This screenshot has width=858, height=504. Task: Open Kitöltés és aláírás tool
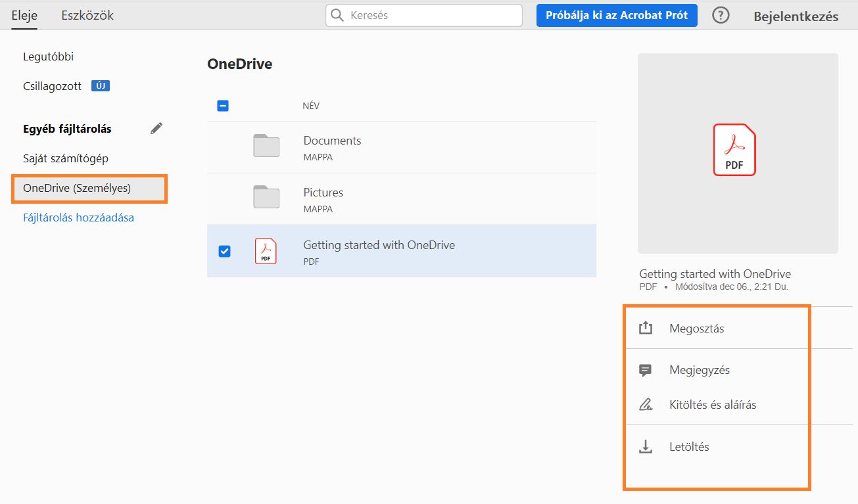pos(712,404)
